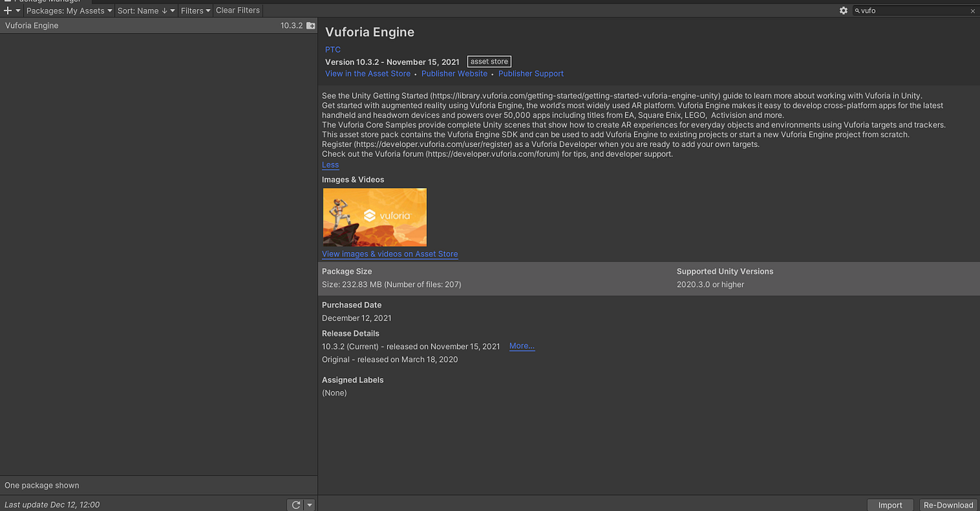Click the 2020.3.0 or higher text
Image resolution: width=980 pixels, height=511 pixels.
(x=710, y=284)
